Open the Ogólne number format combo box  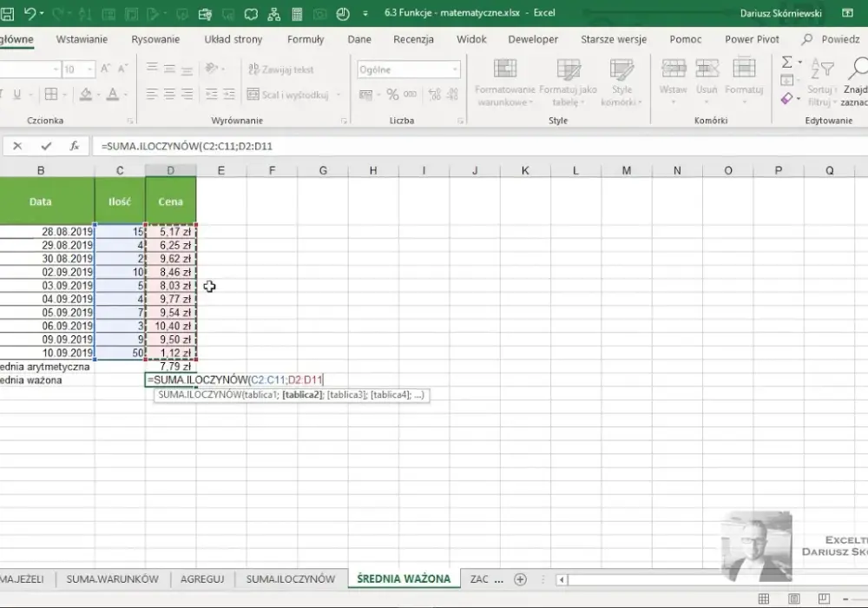(409, 69)
